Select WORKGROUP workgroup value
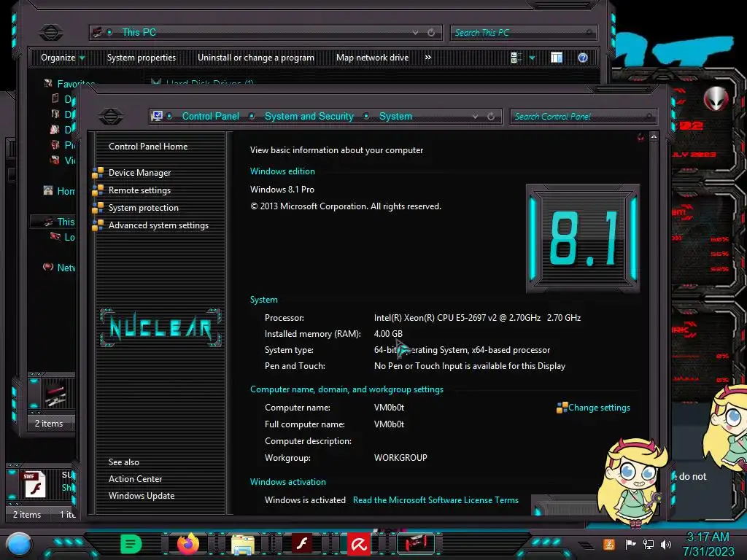The image size is (747, 560). point(400,458)
